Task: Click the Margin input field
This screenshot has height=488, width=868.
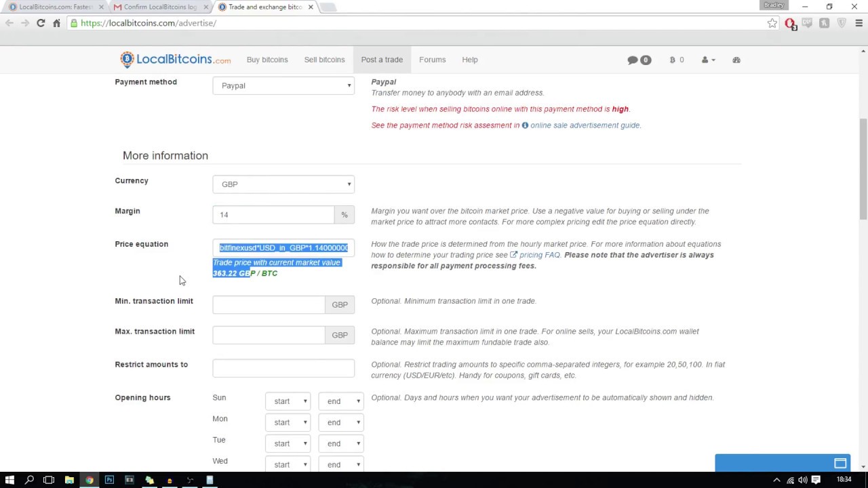Action: pyautogui.click(x=273, y=215)
